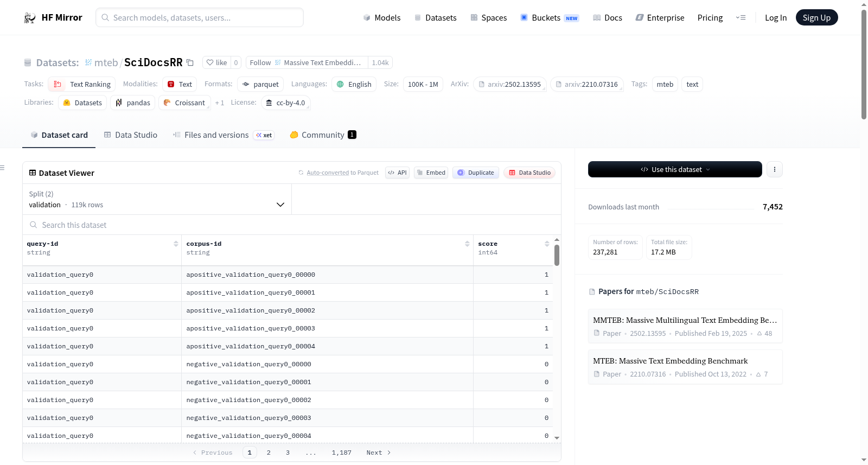
Task: Click the text tag
Action: tap(692, 84)
